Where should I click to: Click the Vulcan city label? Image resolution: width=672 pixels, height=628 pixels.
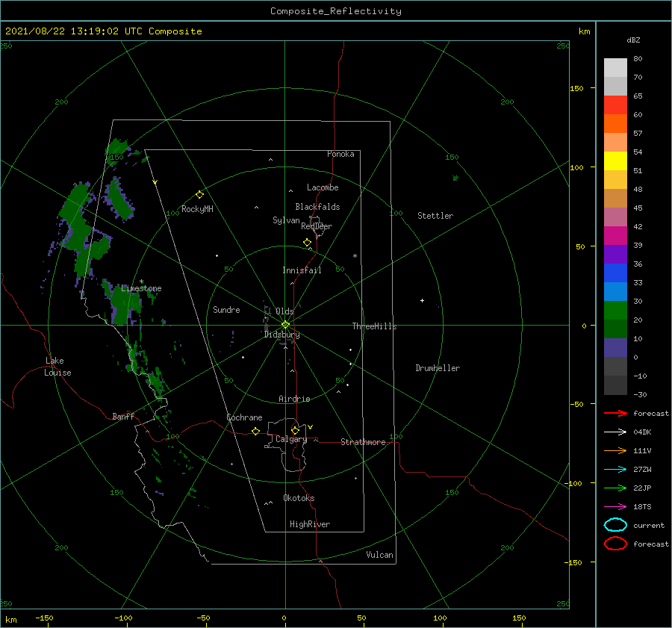tap(380, 555)
